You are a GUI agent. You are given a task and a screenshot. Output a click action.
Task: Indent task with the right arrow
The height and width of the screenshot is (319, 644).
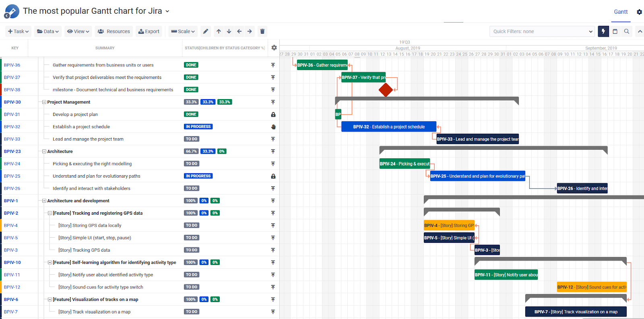tap(250, 31)
